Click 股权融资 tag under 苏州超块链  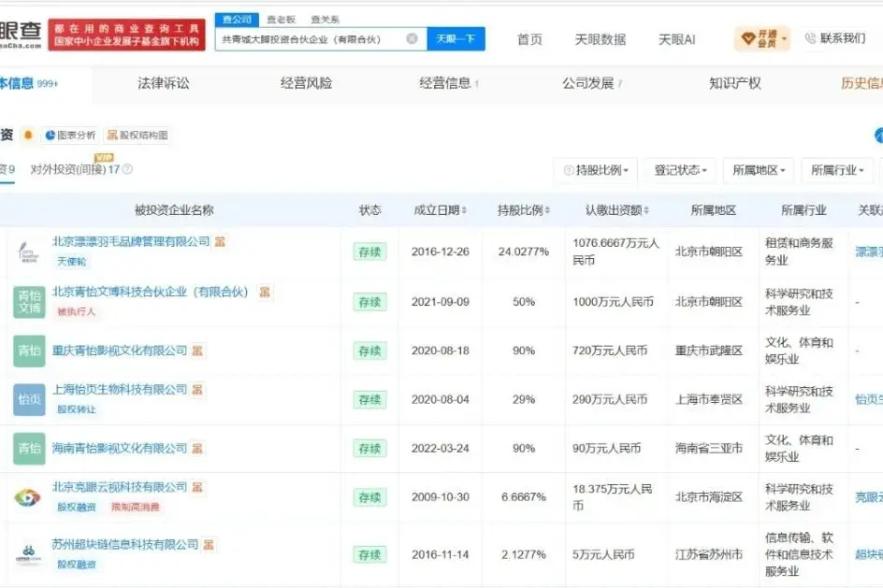pos(76,565)
